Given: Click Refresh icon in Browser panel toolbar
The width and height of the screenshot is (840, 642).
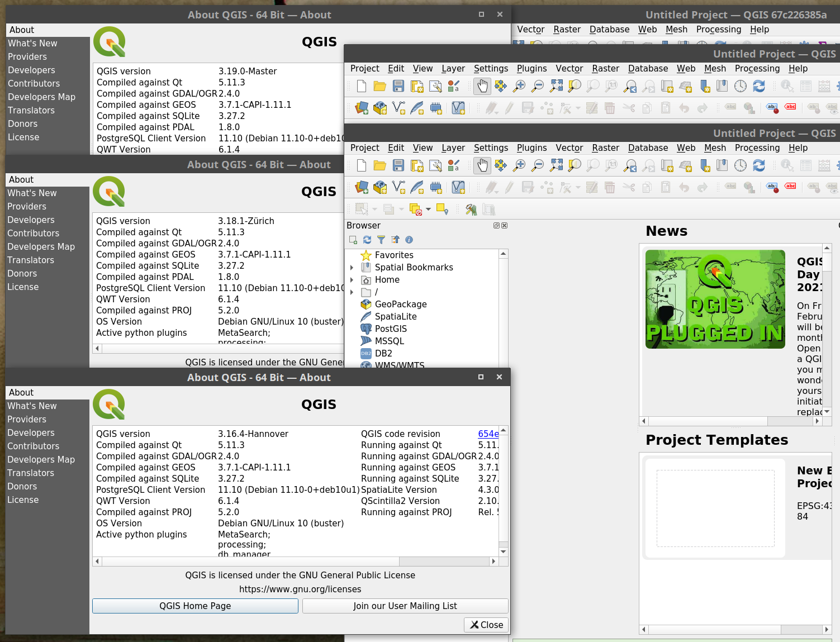Looking at the screenshot, I should click(367, 240).
